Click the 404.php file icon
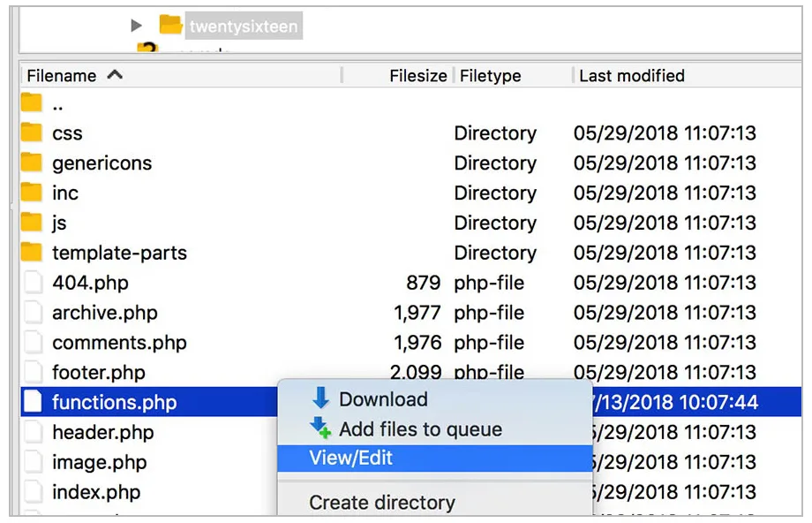The width and height of the screenshot is (812, 523). point(33,283)
